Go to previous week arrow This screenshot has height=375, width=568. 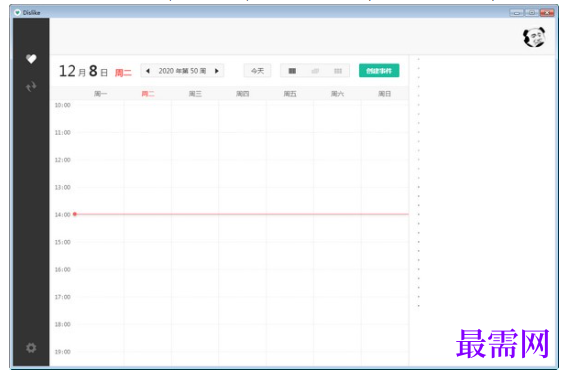pos(148,71)
